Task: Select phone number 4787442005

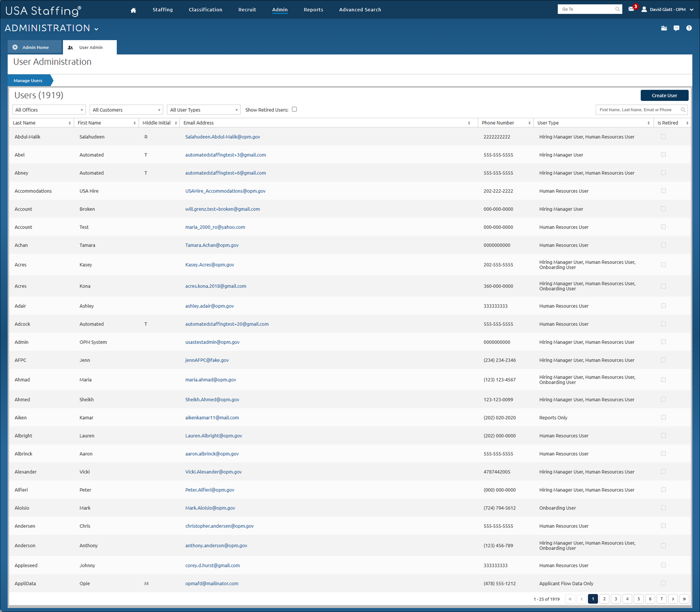Action: (497, 472)
